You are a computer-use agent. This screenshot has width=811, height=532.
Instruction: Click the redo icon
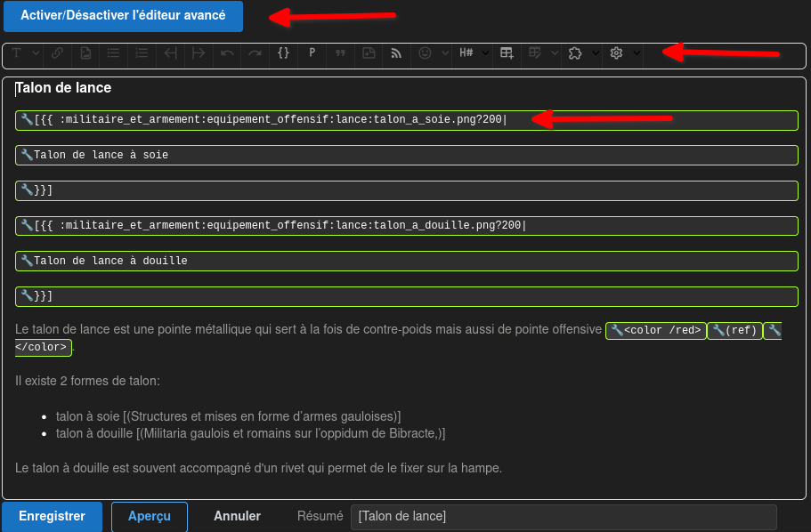(255, 52)
